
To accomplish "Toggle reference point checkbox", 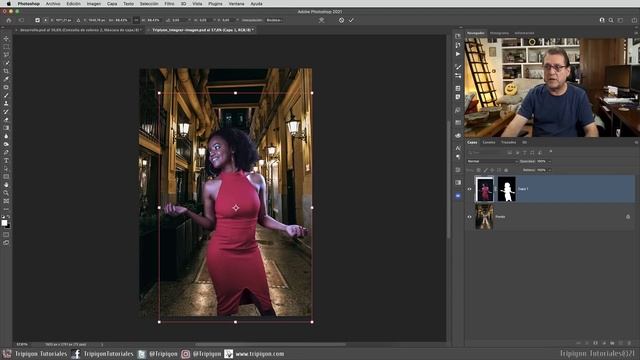I will (37, 20).
